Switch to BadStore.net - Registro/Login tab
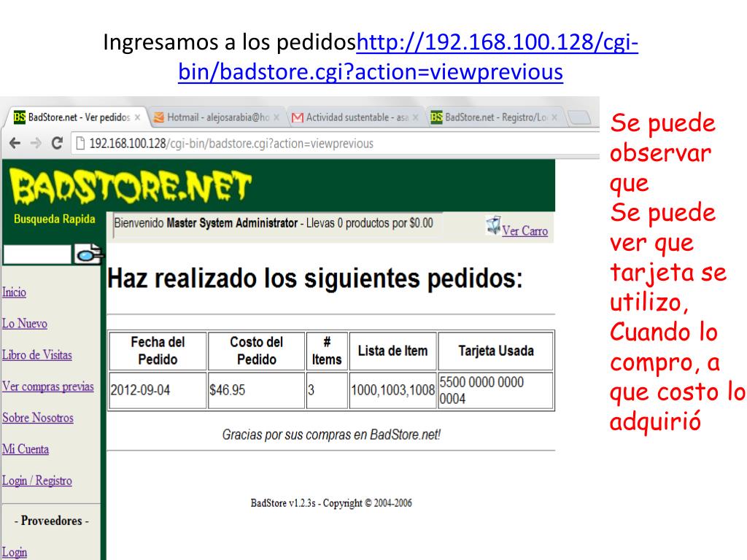747x560 pixels. (x=496, y=117)
